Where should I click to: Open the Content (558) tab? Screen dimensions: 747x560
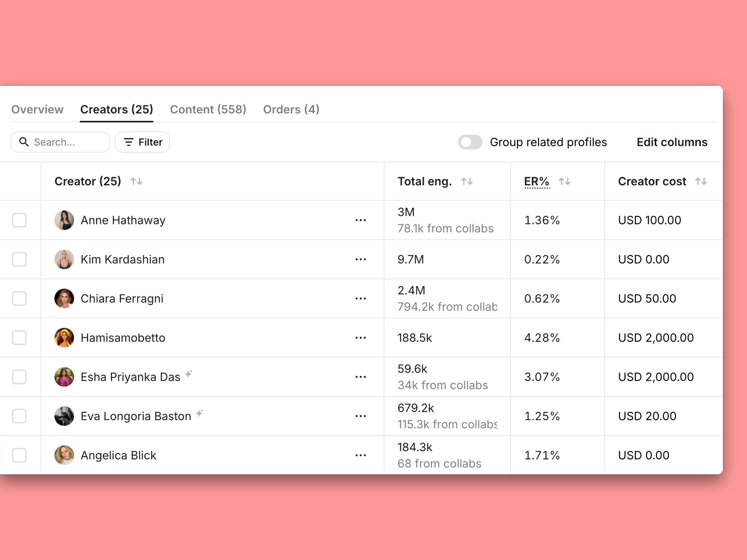pos(208,110)
